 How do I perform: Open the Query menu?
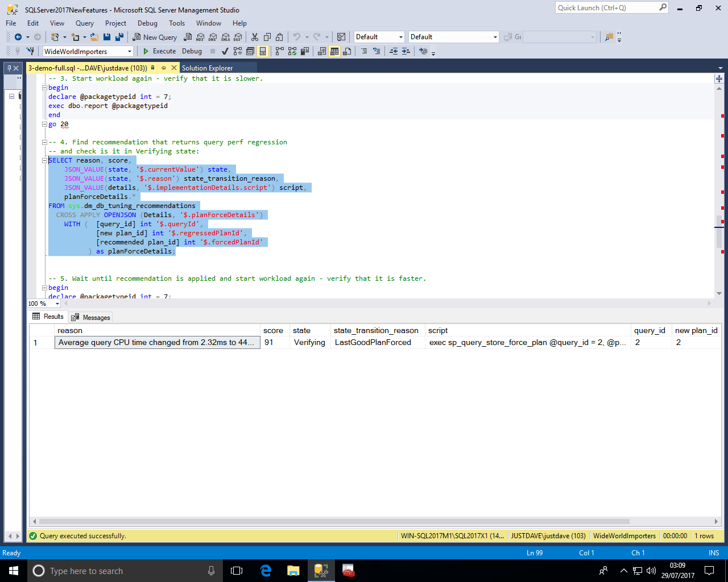click(84, 23)
